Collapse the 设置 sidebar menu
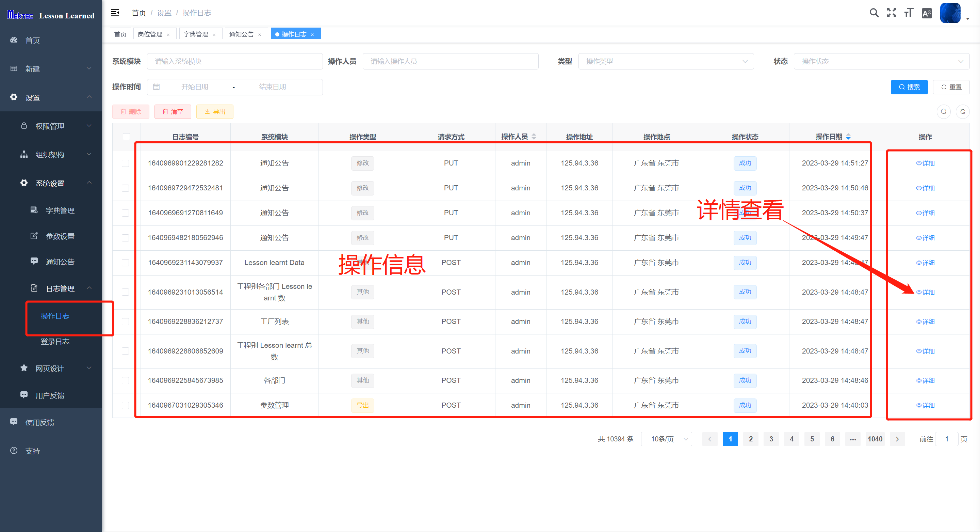This screenshot has width=980, height=532. 51,97
